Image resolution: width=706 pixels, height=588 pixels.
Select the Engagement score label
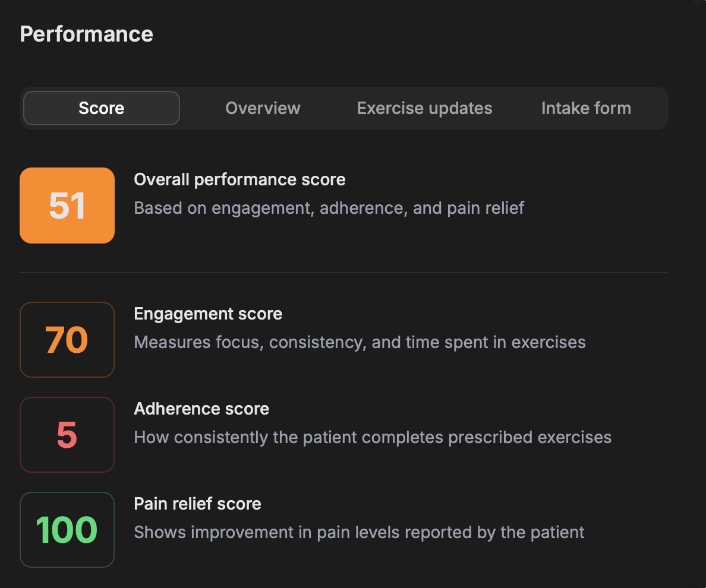[208, 314]
